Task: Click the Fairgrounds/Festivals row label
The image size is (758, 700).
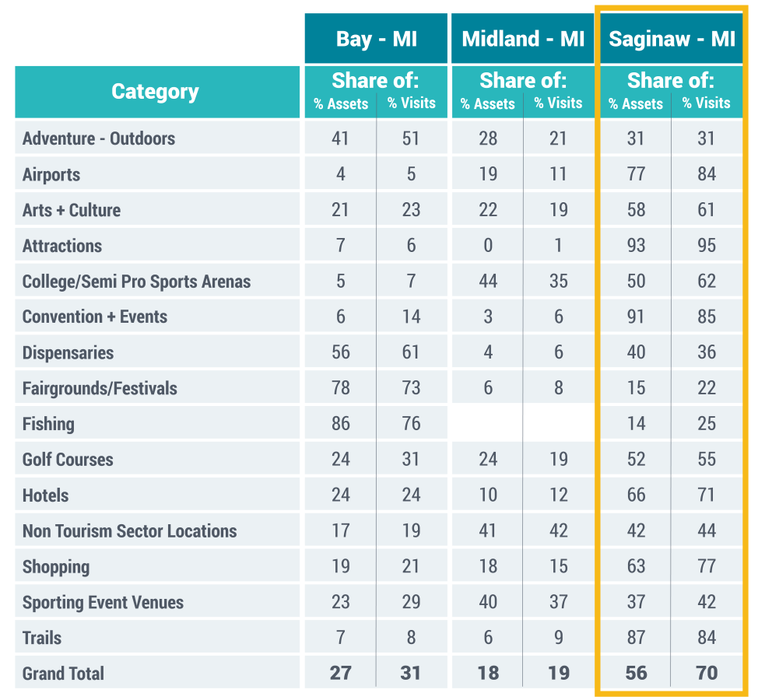Action: [x=100, y=388]
